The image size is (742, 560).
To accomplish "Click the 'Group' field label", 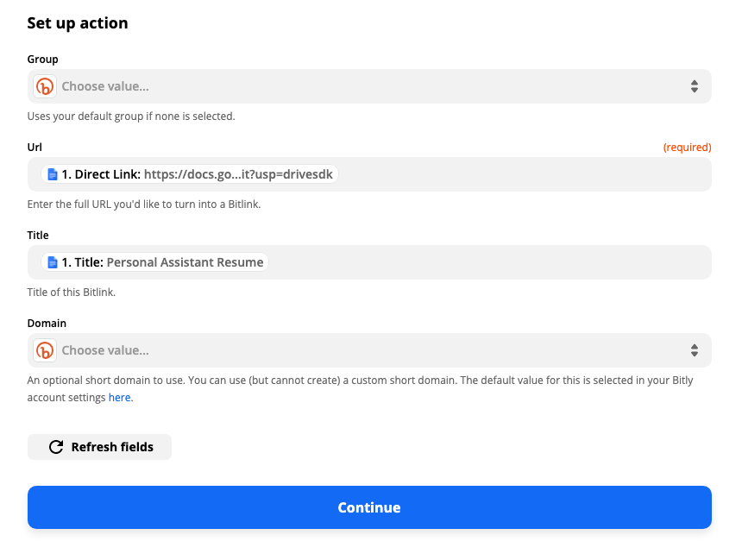I will coord(43,60).
